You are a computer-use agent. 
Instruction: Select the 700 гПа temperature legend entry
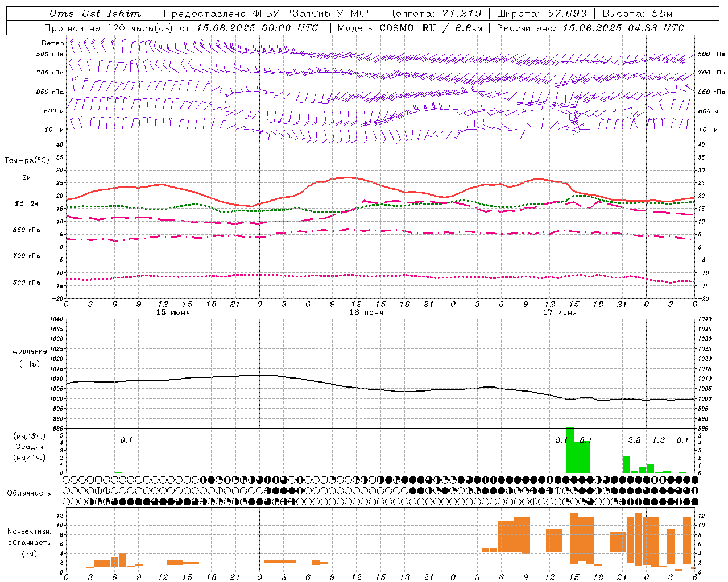tap(27, 256)
